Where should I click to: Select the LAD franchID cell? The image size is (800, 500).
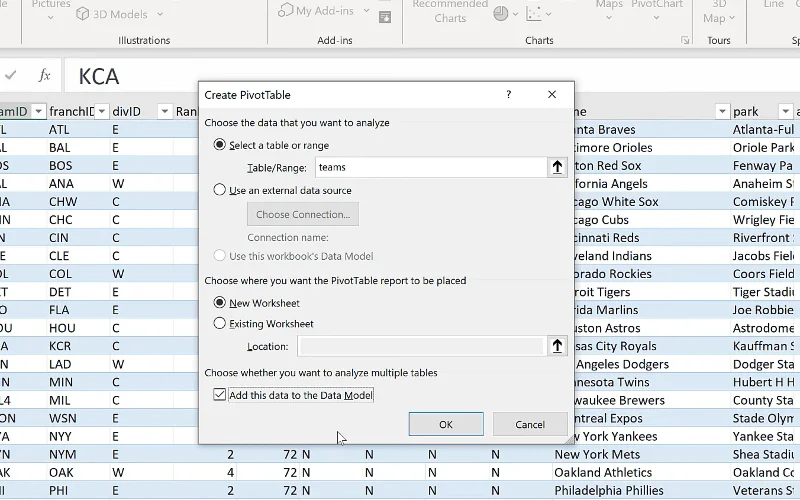point(78,364)
